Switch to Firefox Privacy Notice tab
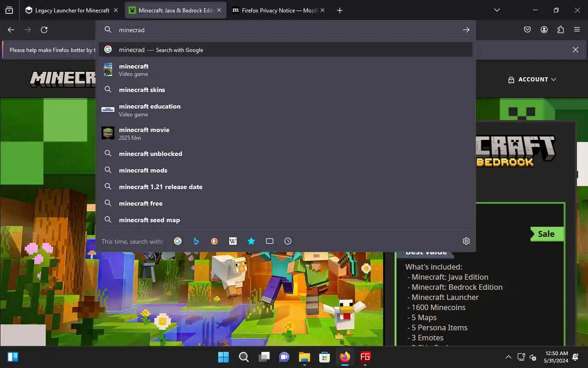The width and height of the screenshot is (588, 368). [279, 10]
